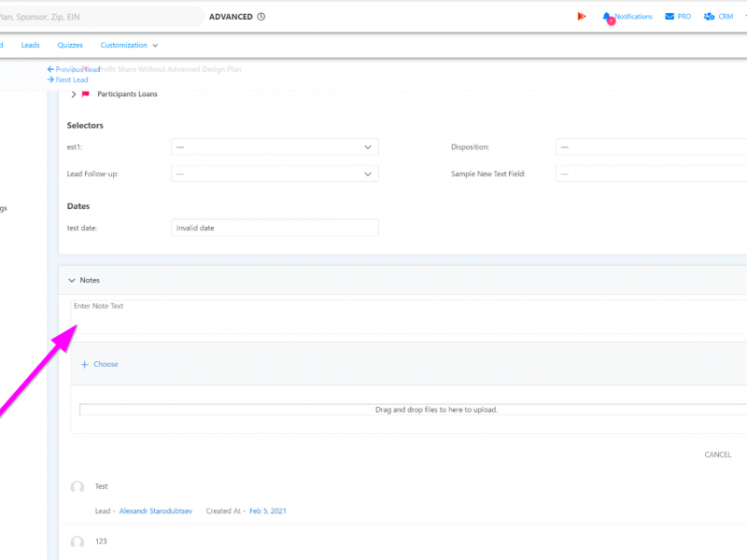Switch to the Quizzes tab
Screen dimensions: 747x560
(70, 45)
